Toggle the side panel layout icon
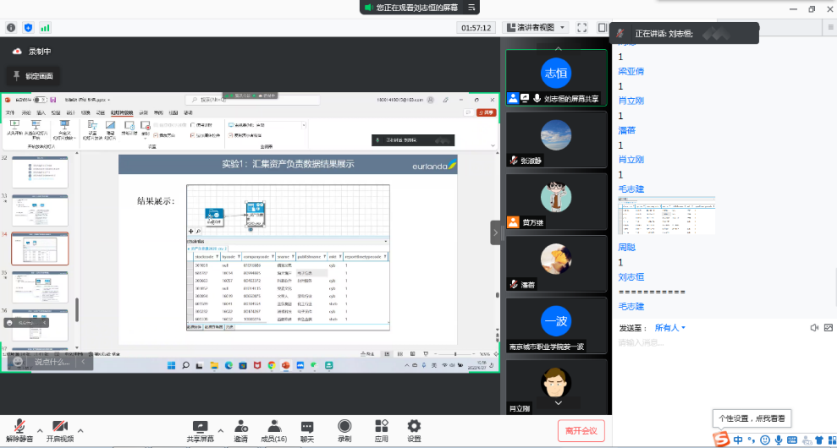The image size is (837, 448). pos(602,27)
